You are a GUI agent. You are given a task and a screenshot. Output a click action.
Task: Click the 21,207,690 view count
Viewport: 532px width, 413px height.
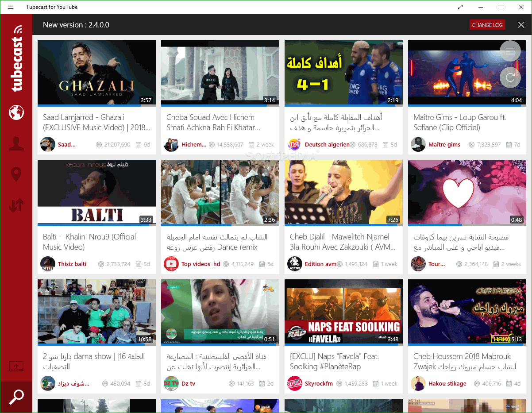point(114,144)
